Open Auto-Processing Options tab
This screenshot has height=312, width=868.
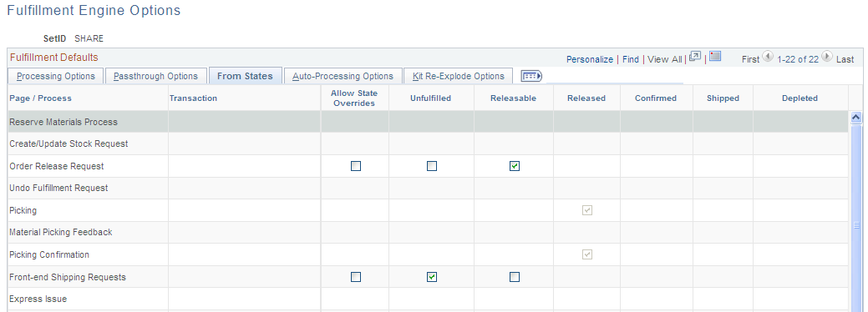[343, 76]
